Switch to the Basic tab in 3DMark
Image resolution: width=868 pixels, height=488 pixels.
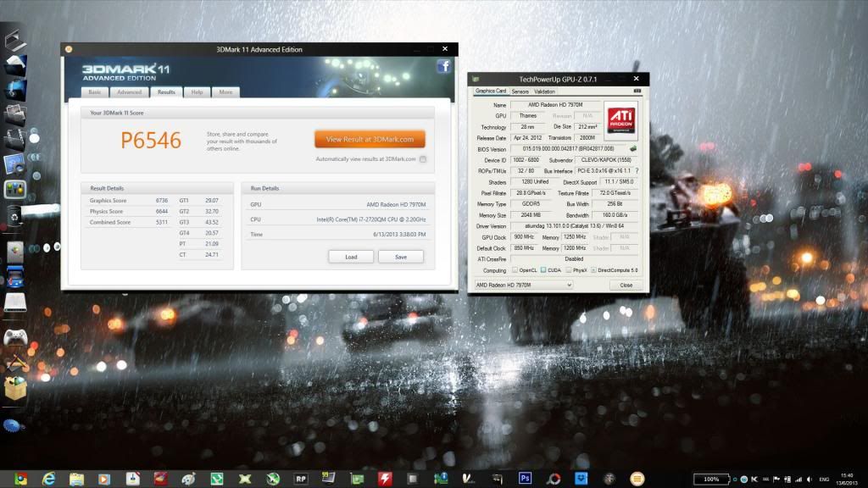95,92
